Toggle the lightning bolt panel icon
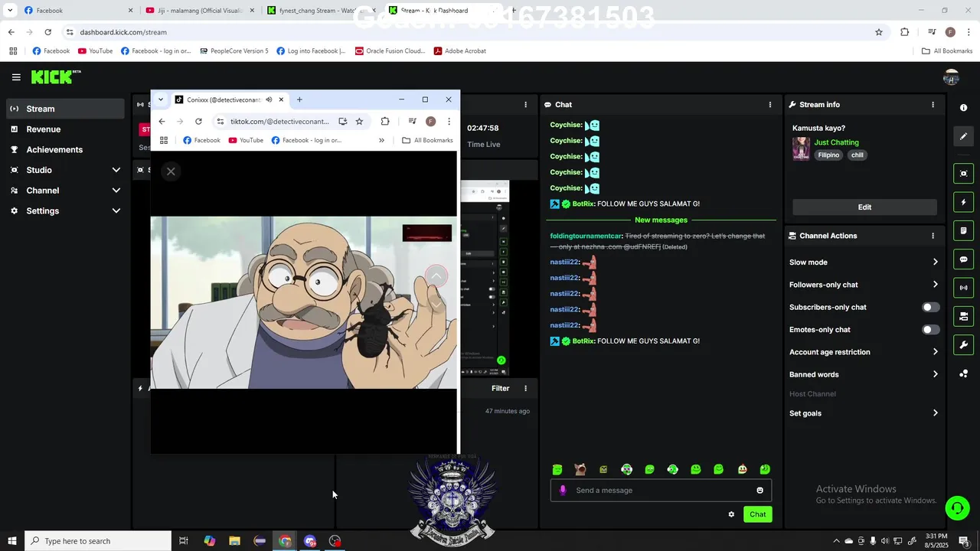This screenshot has height=551, width=980. (x=963, y=202)
